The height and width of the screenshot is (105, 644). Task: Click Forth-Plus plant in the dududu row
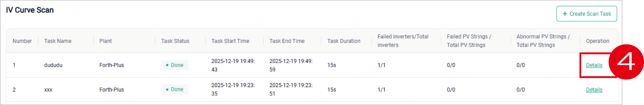[111, 65]
